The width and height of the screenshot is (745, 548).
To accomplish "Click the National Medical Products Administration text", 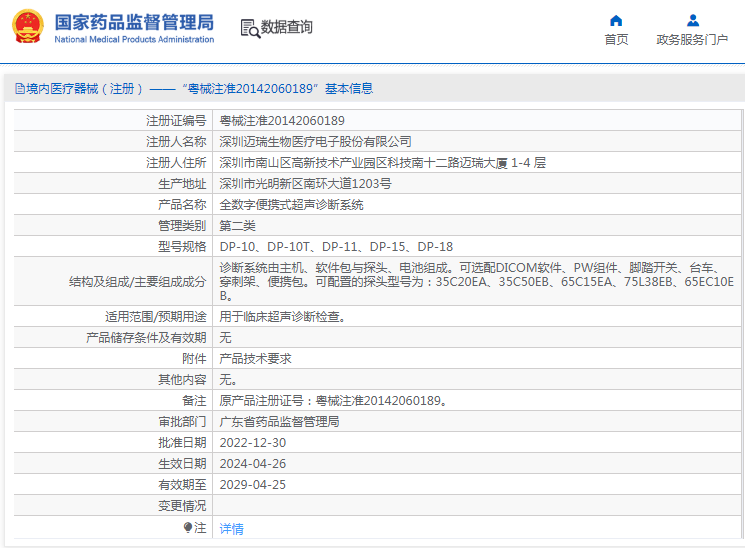I will tap(133, 40).
